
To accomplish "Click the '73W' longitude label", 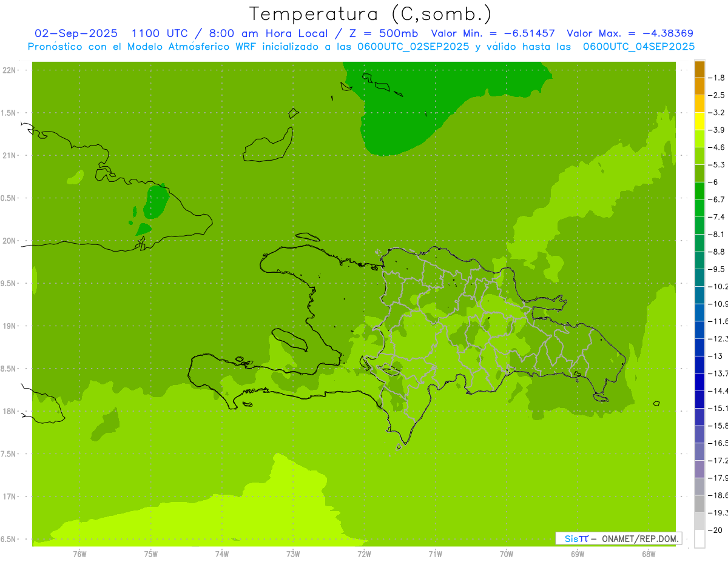I will tap(293, 554).
